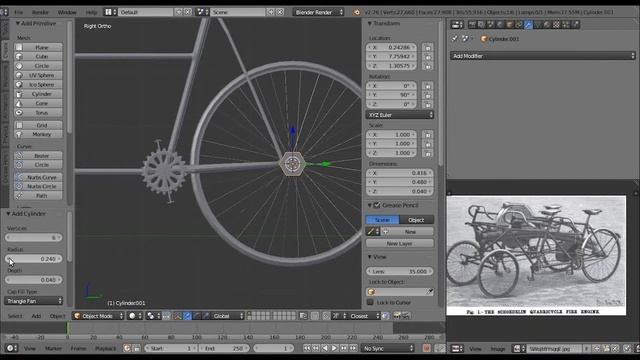Collapse the View panel
Screen dimensions: 640x360
(370, 257)
